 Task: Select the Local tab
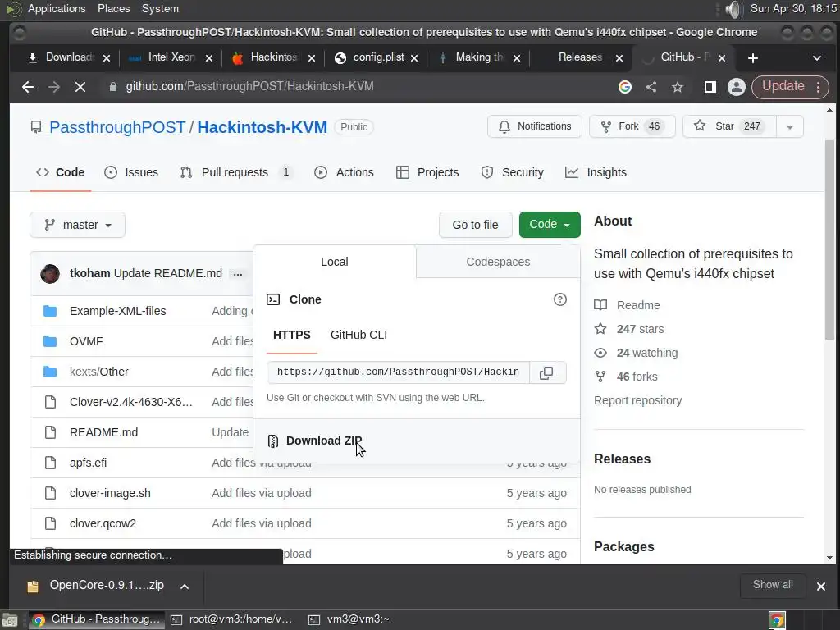[335, 262]
